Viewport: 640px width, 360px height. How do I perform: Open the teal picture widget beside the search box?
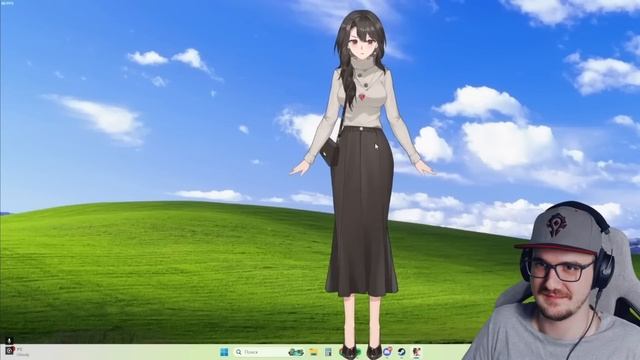coord(296,352)
